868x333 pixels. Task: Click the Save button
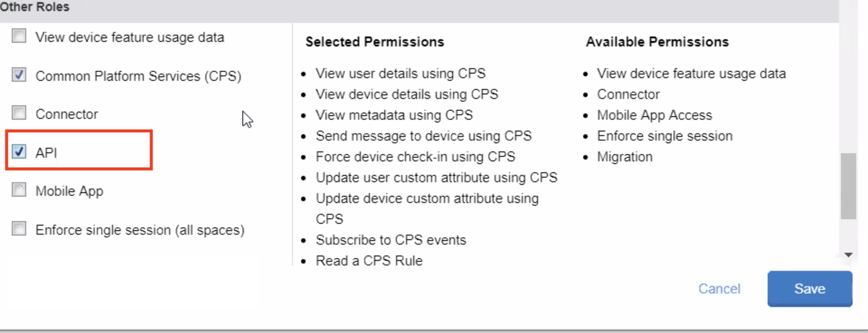pyautogui.click(x=809, y=289)
